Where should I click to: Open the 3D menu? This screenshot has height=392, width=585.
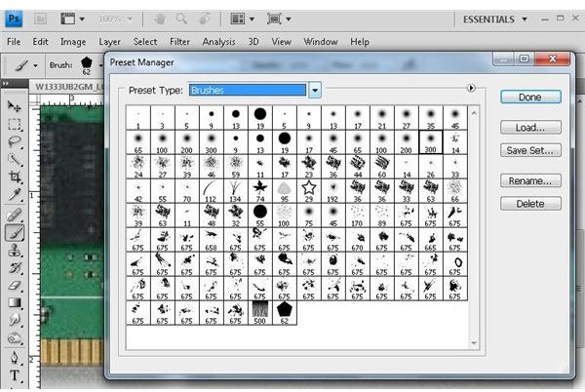point(253,41)
